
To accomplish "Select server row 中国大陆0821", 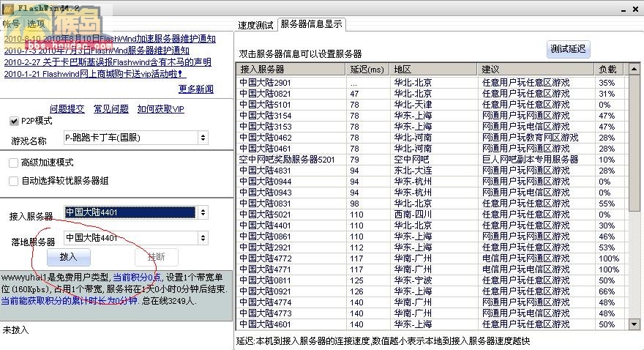I will pyautogui.click(x=430, y=94).
